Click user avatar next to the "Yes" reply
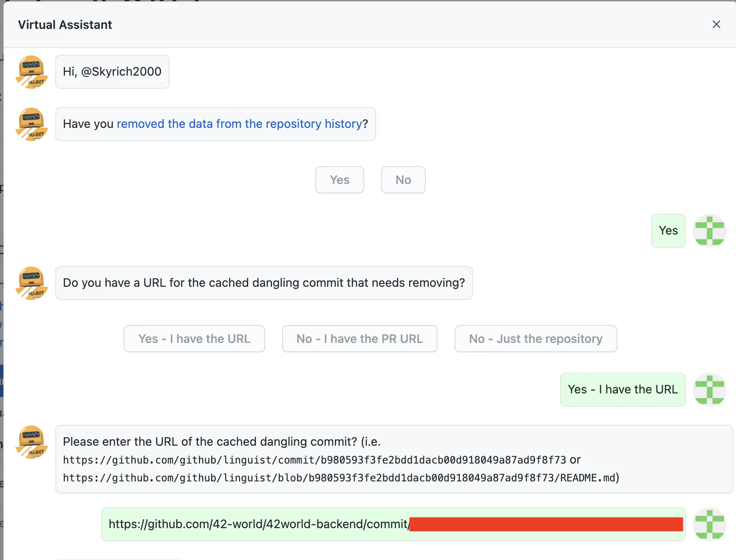This screenshot has height=560, width=736. click(x=709, y=231)
